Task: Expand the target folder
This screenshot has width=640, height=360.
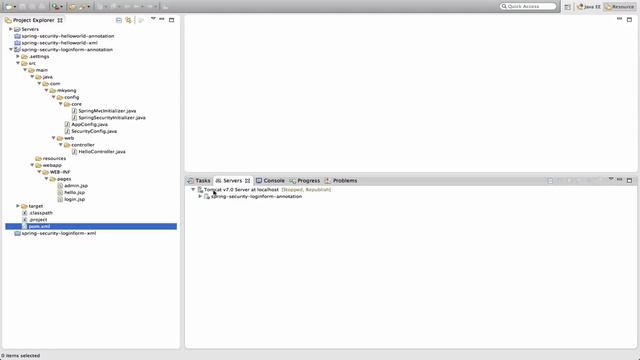Action: click(18, 206)
